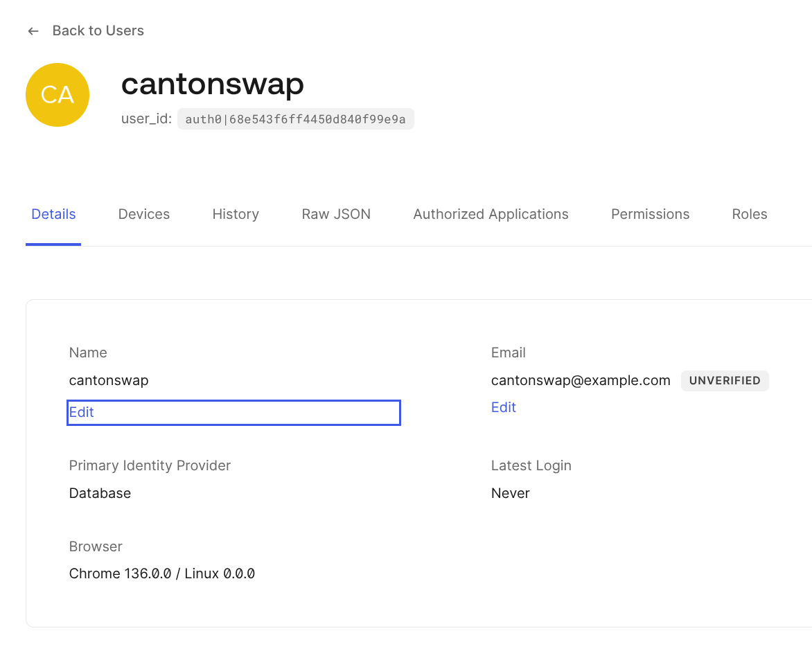Image resolution: width=812 pixels, height=651 pixels.
Task: View the Raw JSON tab
Action: (x=336, y=215)
